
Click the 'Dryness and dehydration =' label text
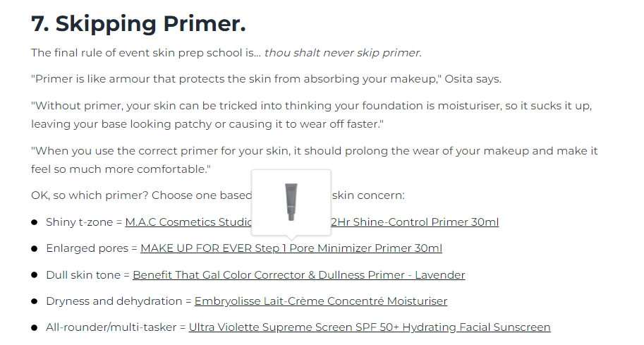(x=118, y=301)
